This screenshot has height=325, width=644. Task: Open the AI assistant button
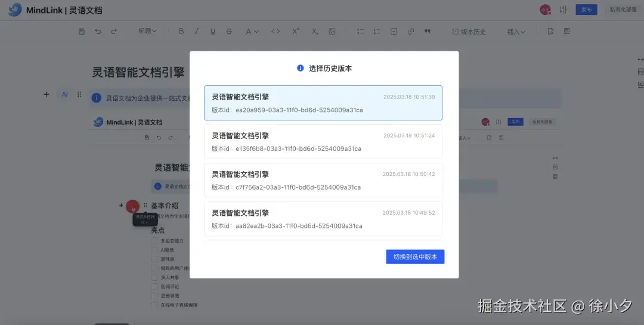click(x=64, y=94)
